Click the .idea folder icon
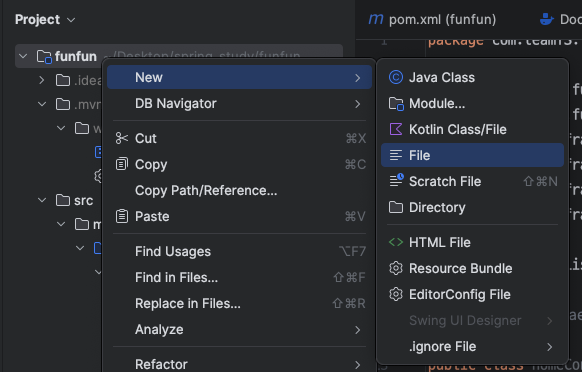582x372 pixels. tap(63, 80)
